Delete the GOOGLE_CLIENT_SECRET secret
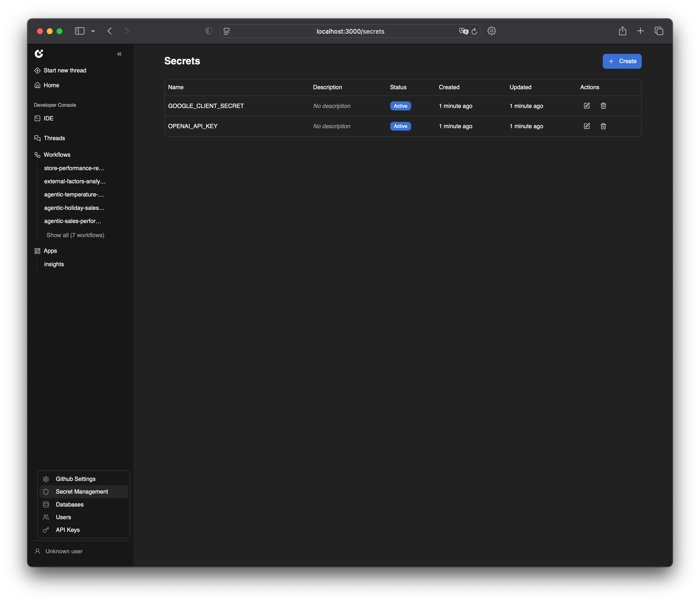The image size is (700, 603). tap(603, 106)
